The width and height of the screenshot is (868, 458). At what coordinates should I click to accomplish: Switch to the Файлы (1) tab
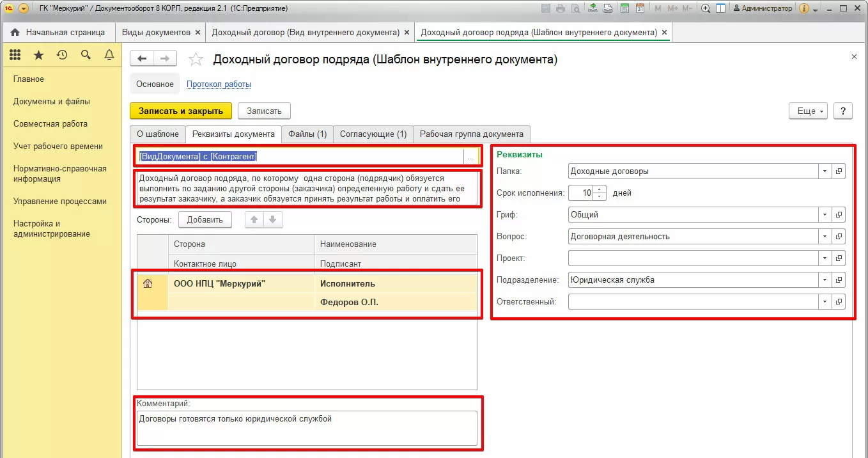pos(307,134)
